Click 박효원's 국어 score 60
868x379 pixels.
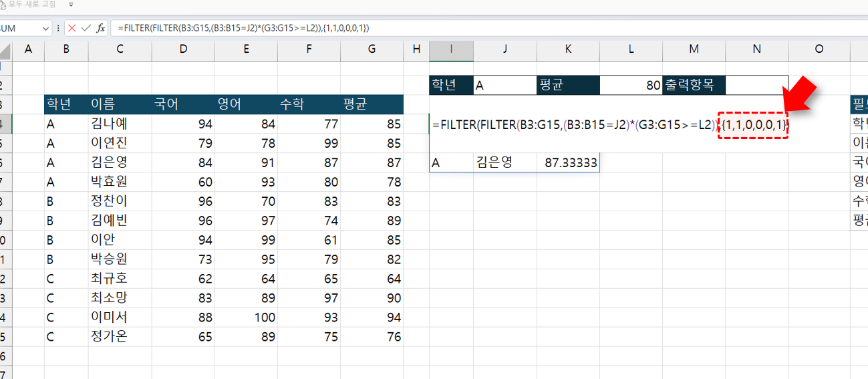click(x=183, y=182)
